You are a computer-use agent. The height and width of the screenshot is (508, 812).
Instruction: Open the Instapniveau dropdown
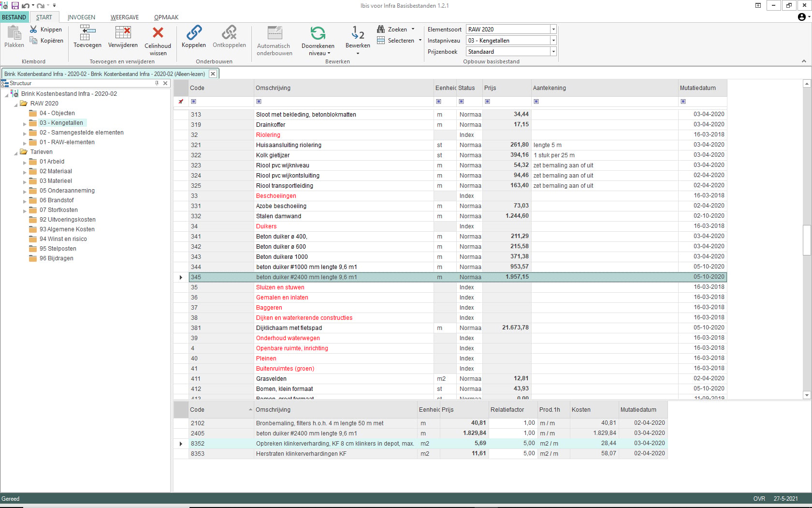(x=553, y=41)
